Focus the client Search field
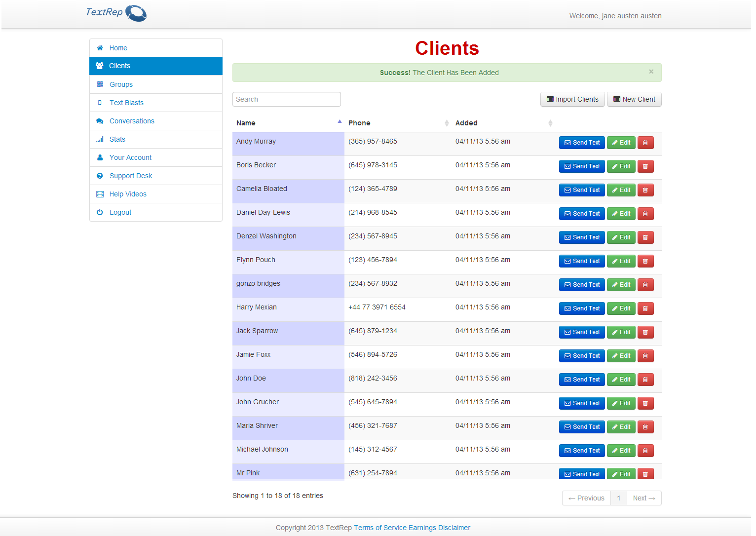The width and height of the screenshot is (756, 536). pos(286,99)
